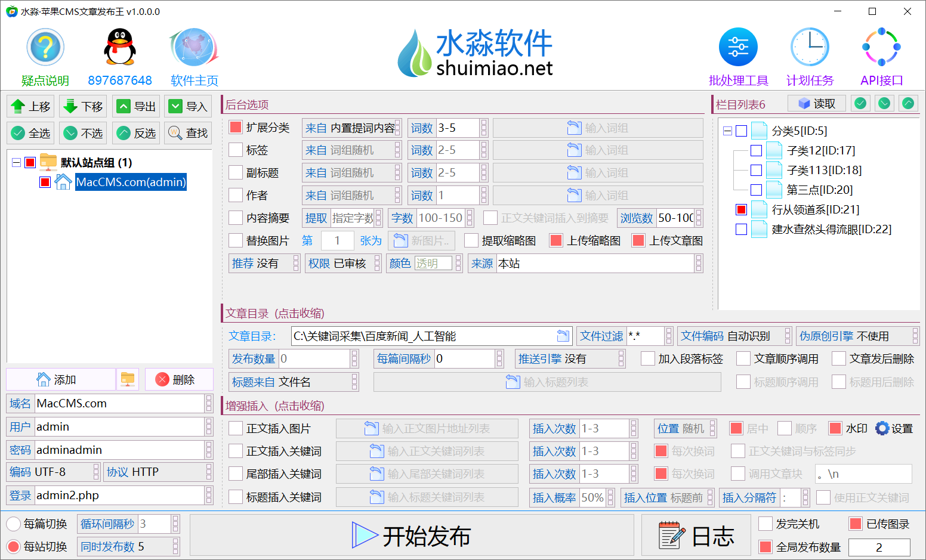
Task: Check the 子类12[ID:17] checkbox
Action: tap(756, 150)
